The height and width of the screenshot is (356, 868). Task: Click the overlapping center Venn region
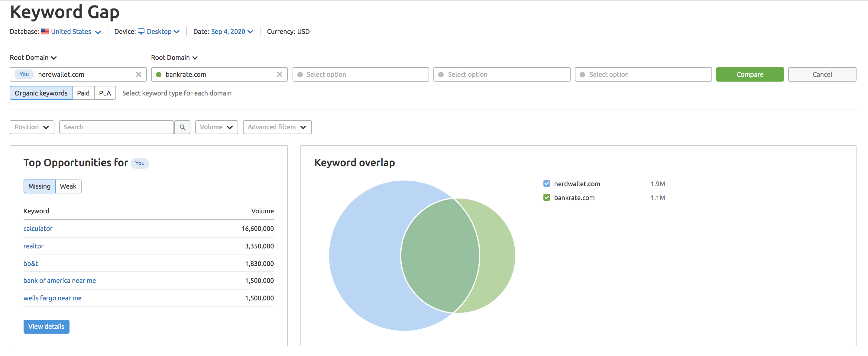click(440, 256)
